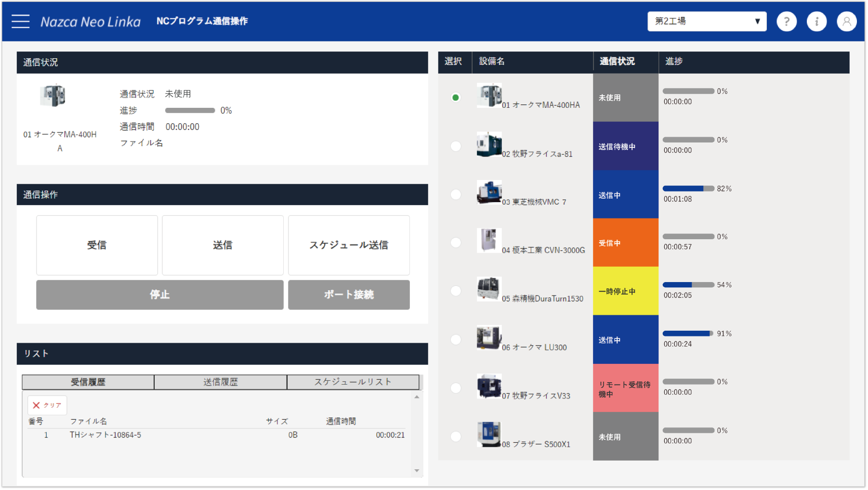Open the hamburger navigation menu
This screenshot has height=490, width=868.
20,21
